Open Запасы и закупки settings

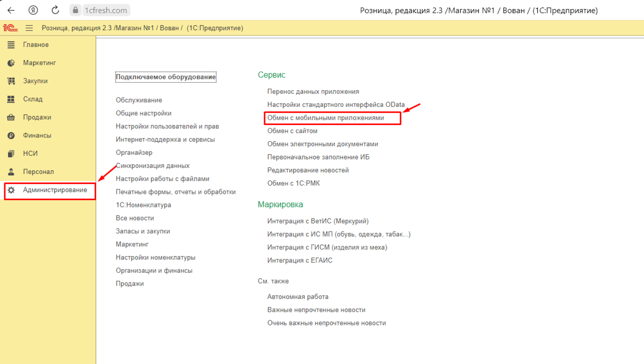(143, 231)
